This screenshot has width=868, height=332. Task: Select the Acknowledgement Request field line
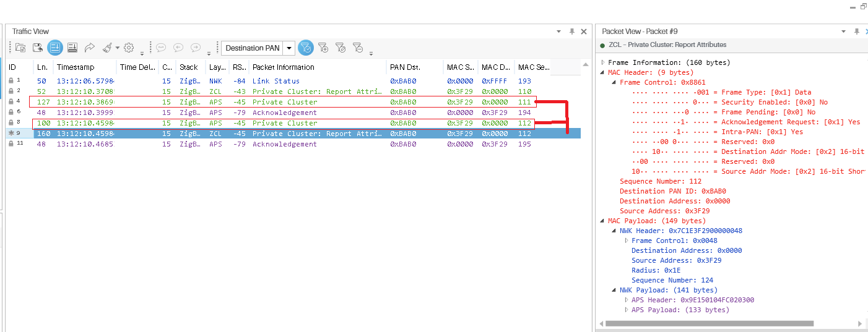pyautogui.click(x=746, y=122)
